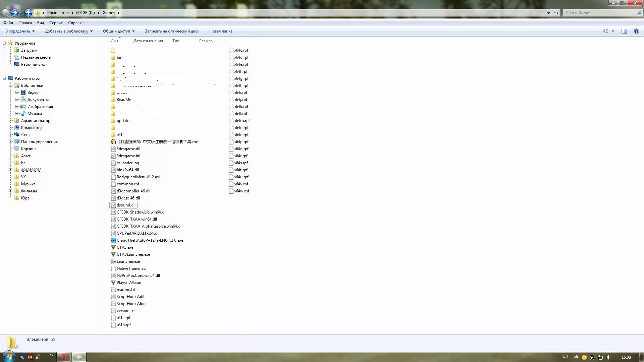Select Общий доступ dropdown

pyautogui.click(x=118, y=31)
